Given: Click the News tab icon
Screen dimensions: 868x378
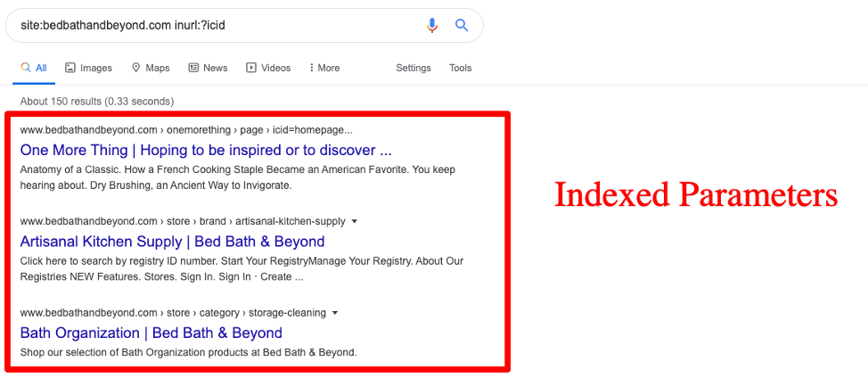Looking at the screenshot, I should 193,68.
